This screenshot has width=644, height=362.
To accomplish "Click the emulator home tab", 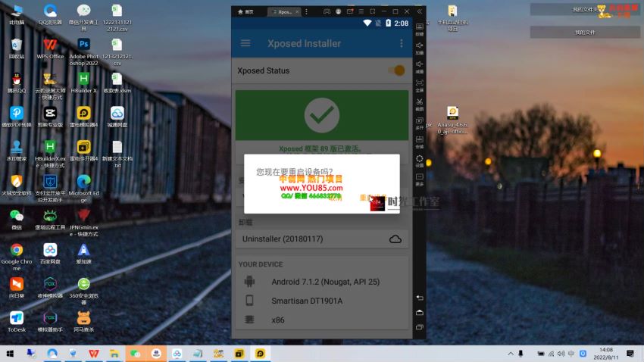I will click(x=245, y=11).
